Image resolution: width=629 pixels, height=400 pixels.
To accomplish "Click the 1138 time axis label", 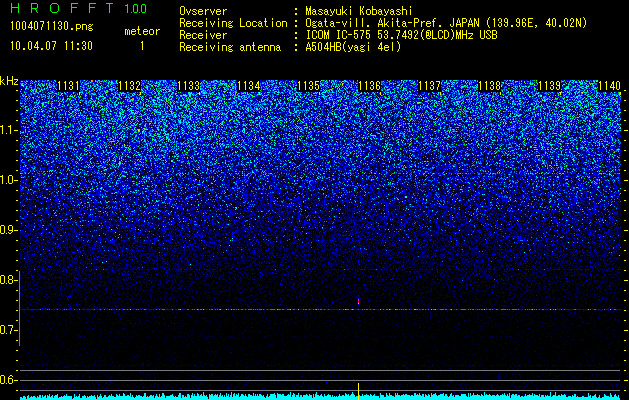I will click(x=489, y=86).
